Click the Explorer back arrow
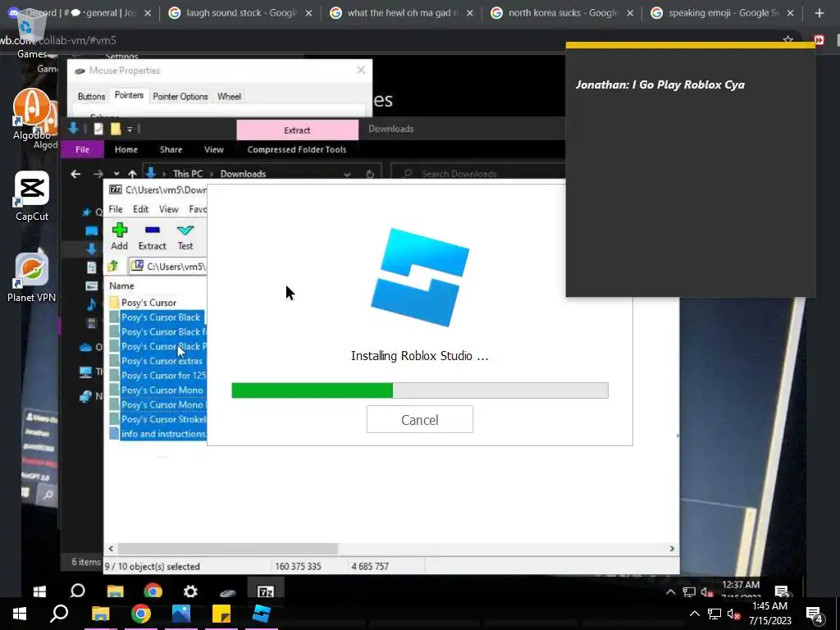The height and width of the screenshot is (630, 840). tap(75, 174)
